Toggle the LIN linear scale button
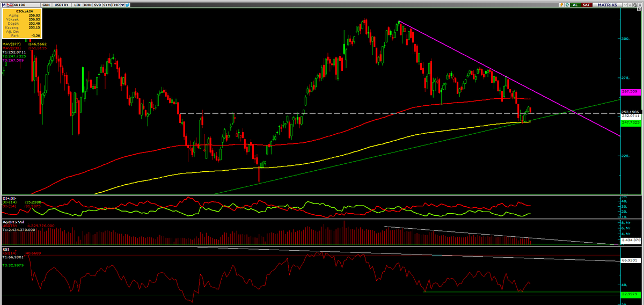The height and width of the screenshot is (305, 644). coord(77,5)
